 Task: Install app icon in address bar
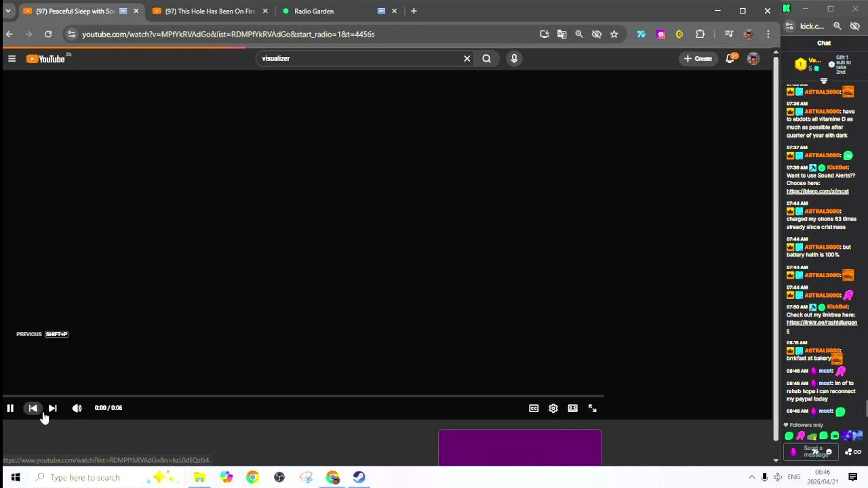545,34
